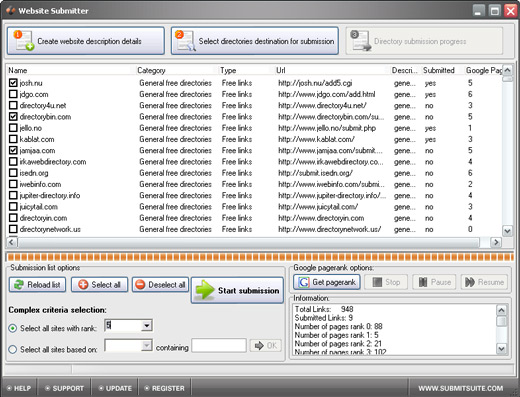
Task: Open the rank value dropdown
Action: point(146,325)
